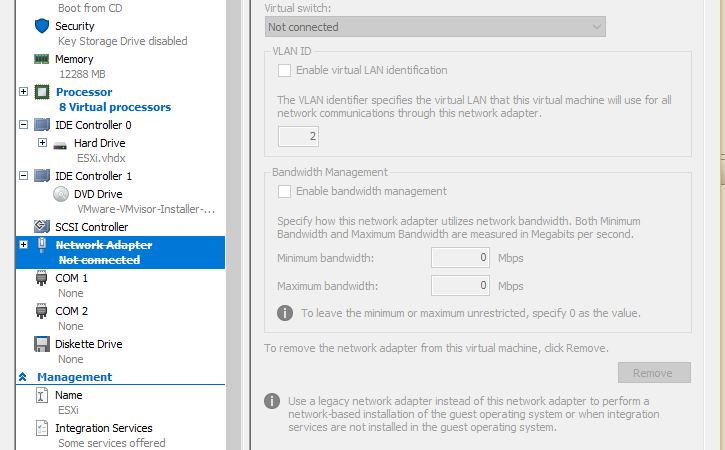Collapse the IDE Controller 1 node
725x450 pixels.
click(23, 176)
